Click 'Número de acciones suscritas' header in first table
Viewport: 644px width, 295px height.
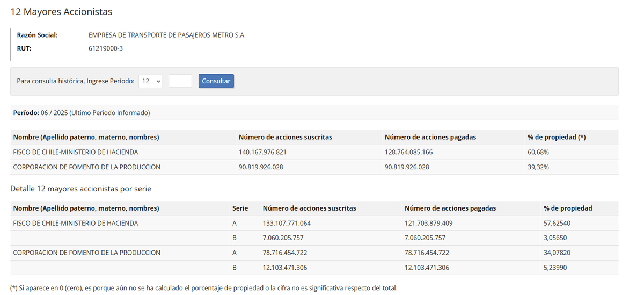(x=286, y=137)
